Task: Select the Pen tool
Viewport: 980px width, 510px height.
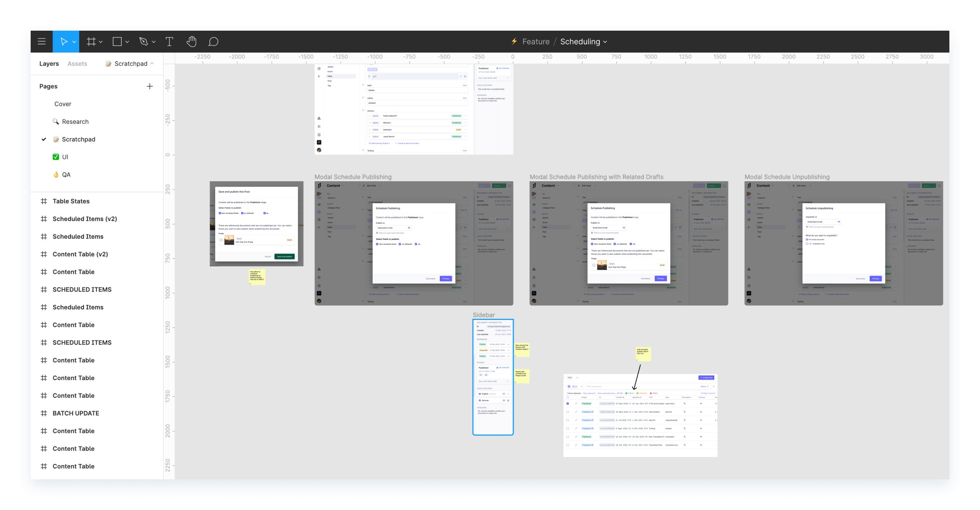Action: tap(144, 41)
